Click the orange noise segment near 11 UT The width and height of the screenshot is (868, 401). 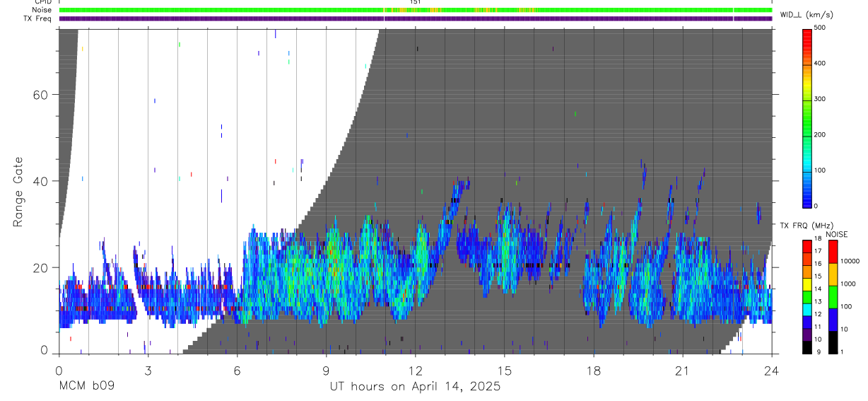[x=387, y=11]
